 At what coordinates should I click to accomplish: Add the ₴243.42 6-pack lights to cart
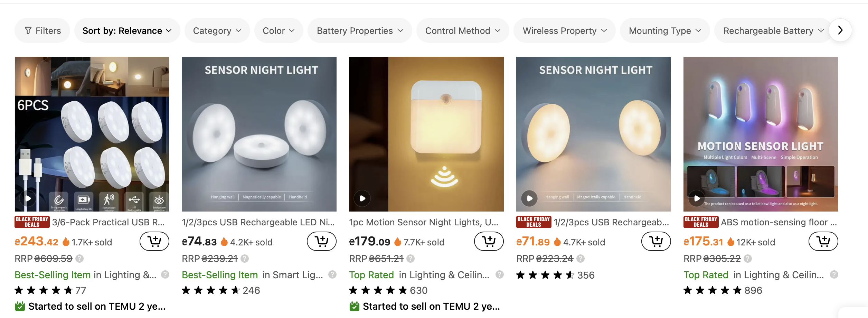[154, 241]
